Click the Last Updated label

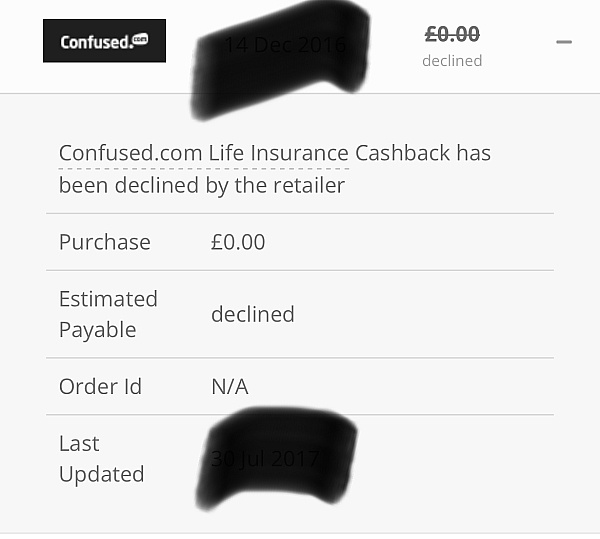click(x=80, y=443)
